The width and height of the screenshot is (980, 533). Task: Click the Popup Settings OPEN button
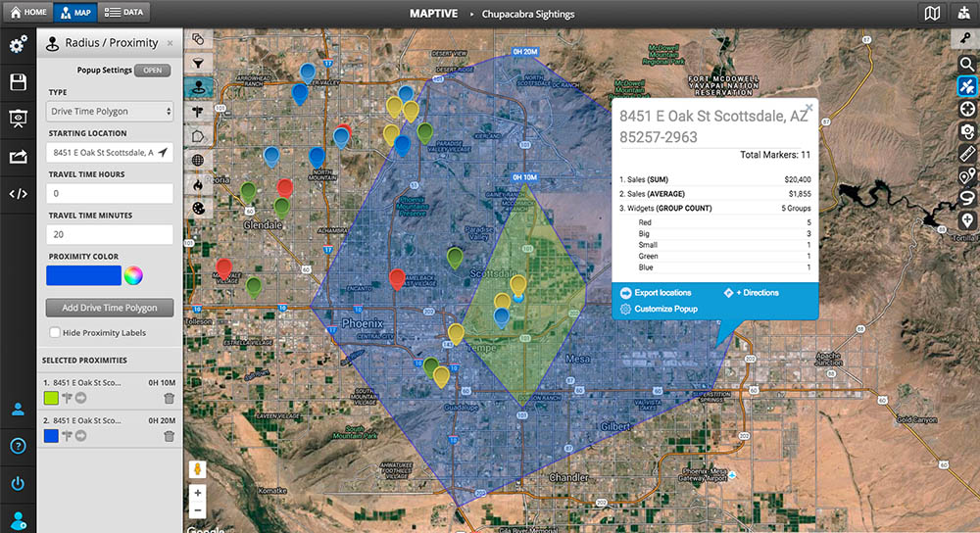(x=153, y=70)
